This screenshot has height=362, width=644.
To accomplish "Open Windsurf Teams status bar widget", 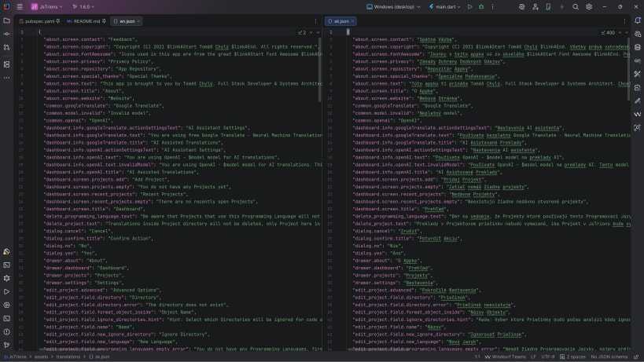I will click(x=505, y=357).
